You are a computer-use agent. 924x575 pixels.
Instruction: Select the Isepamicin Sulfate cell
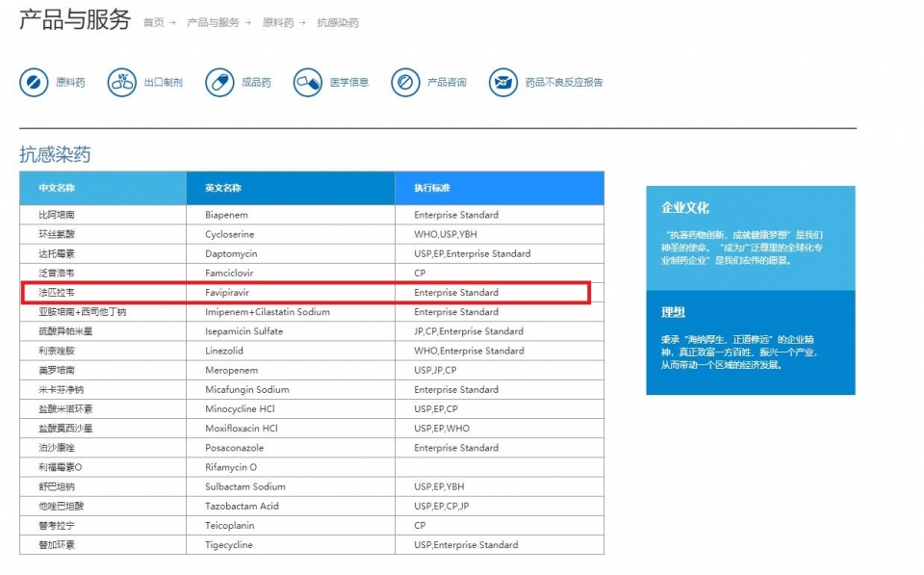[291, 331]
